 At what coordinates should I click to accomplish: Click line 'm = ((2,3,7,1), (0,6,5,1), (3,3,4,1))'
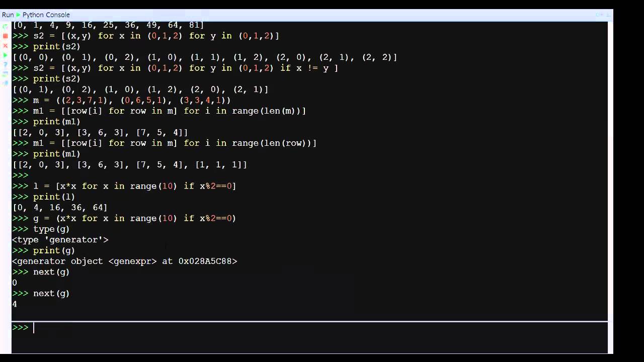[132, 100]
